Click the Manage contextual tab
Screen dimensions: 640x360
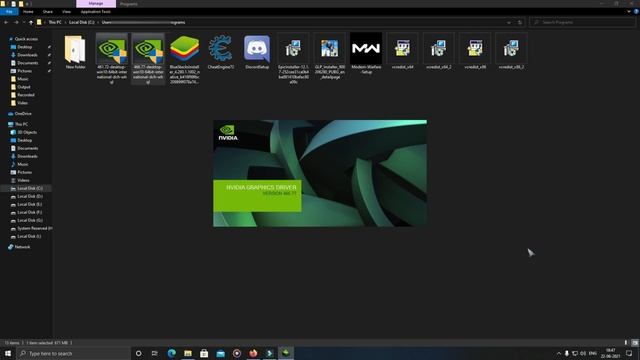coord(96,4)
